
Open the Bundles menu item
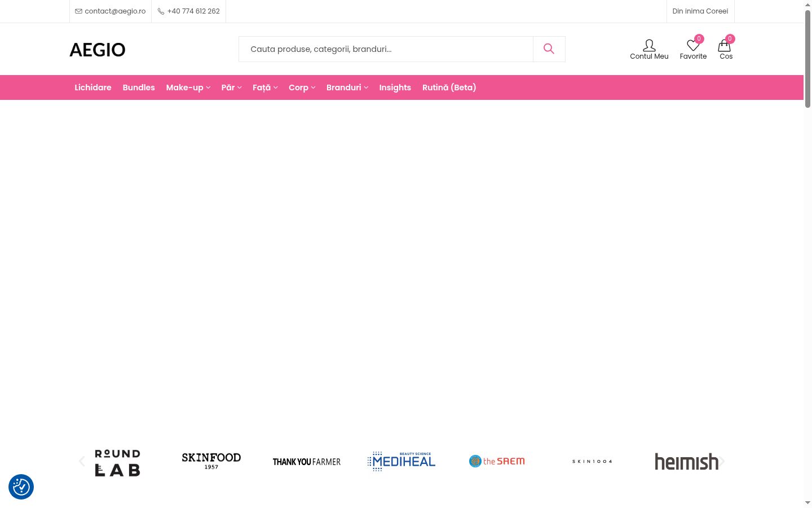tap(139, 87)
